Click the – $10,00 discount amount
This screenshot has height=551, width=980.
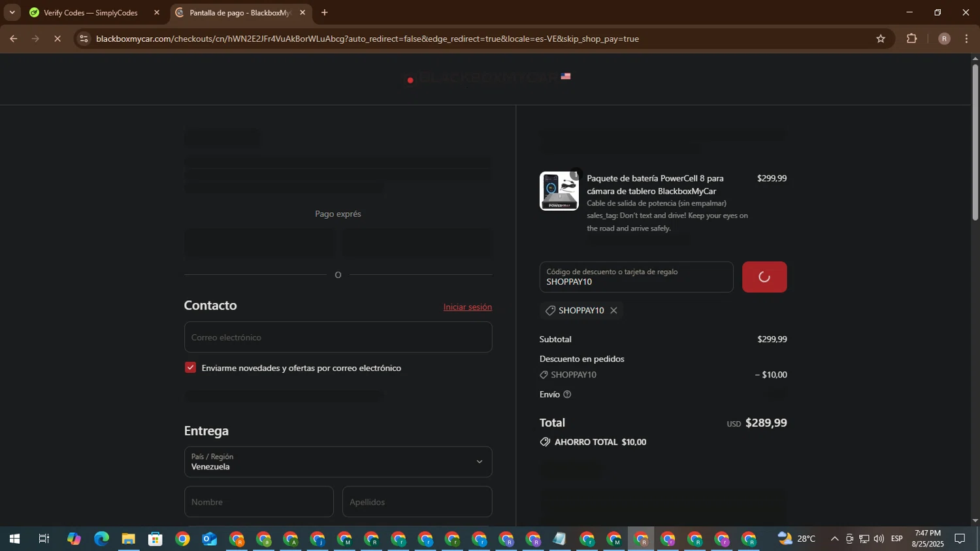click(x=771, y=375)
